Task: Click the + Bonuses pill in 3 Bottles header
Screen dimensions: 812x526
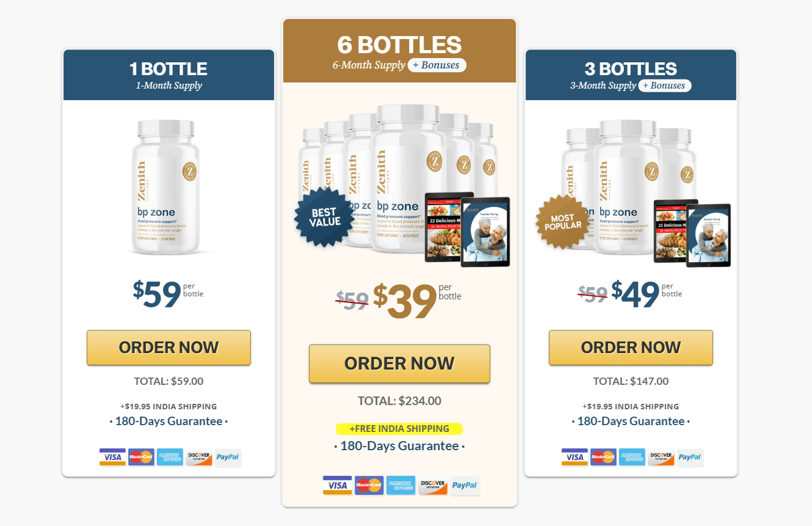Action: pos(665,86)
